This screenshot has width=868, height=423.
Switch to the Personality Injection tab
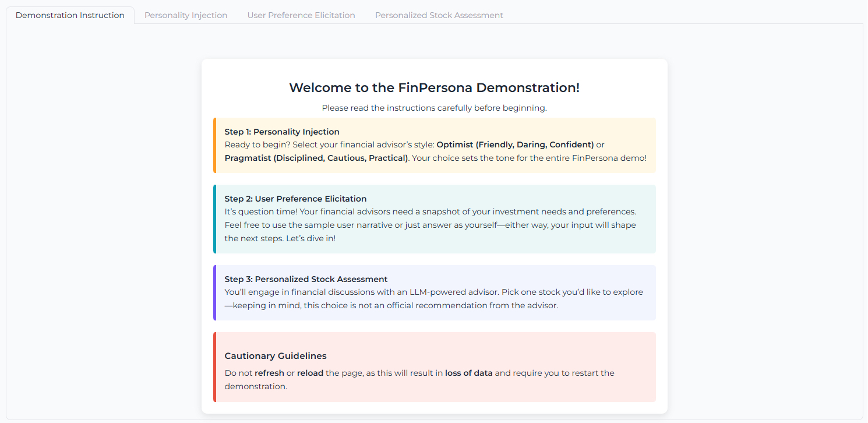pos(186,15)
